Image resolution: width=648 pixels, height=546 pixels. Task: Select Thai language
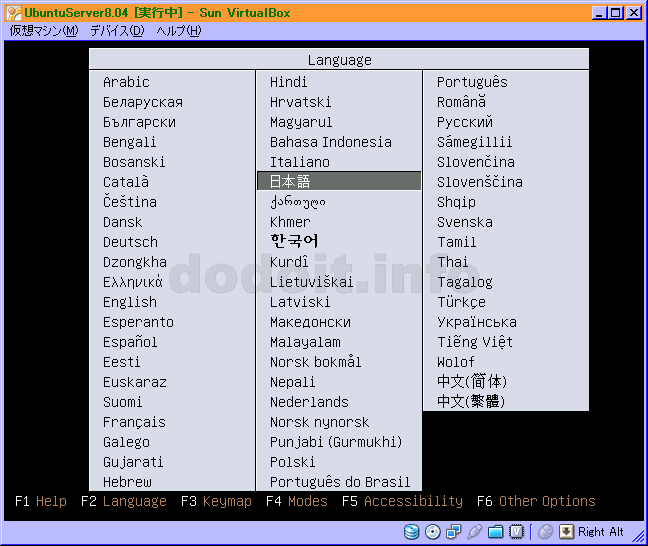pos(453,262)
